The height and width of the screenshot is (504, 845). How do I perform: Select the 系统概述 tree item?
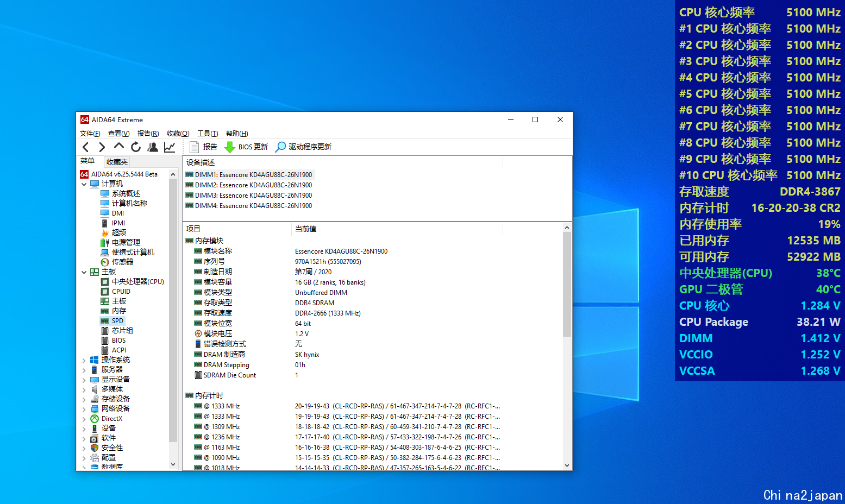click(120, 193)
